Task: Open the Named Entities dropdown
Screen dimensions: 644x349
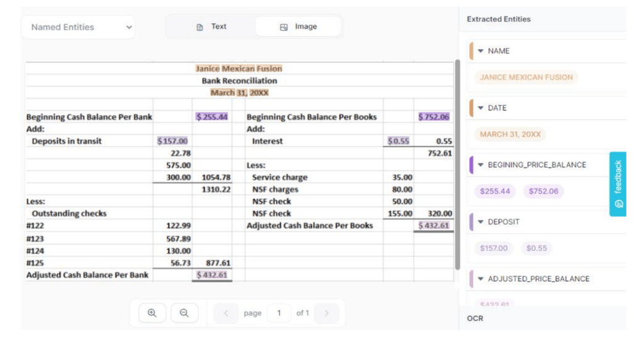Action: (x=79, y=27)
